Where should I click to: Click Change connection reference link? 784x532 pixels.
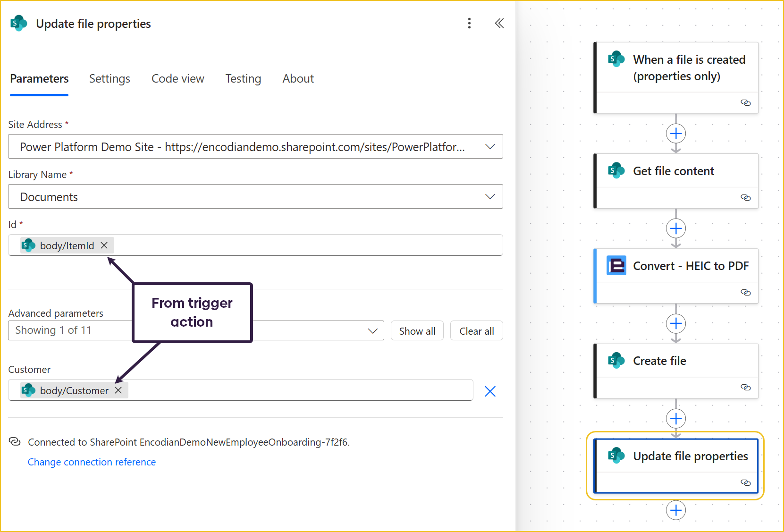tap(92, 462)
